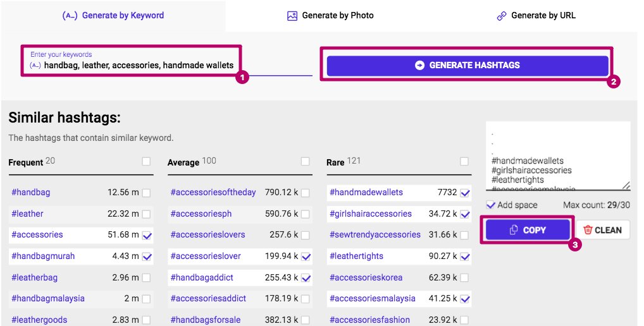Select all Frequent hashtags checkbox
Image resolution: width=644 pixels, height=326 pixels.
coord(147,162)
